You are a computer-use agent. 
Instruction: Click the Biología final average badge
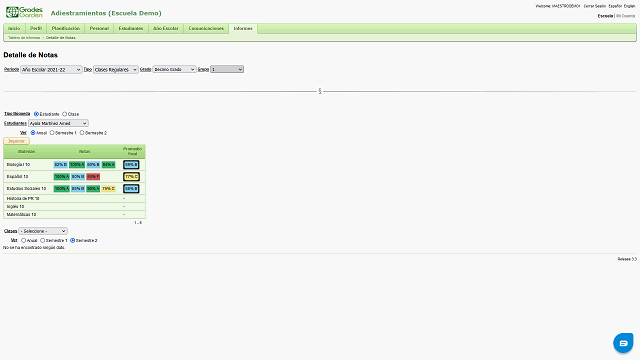point(131,164)
